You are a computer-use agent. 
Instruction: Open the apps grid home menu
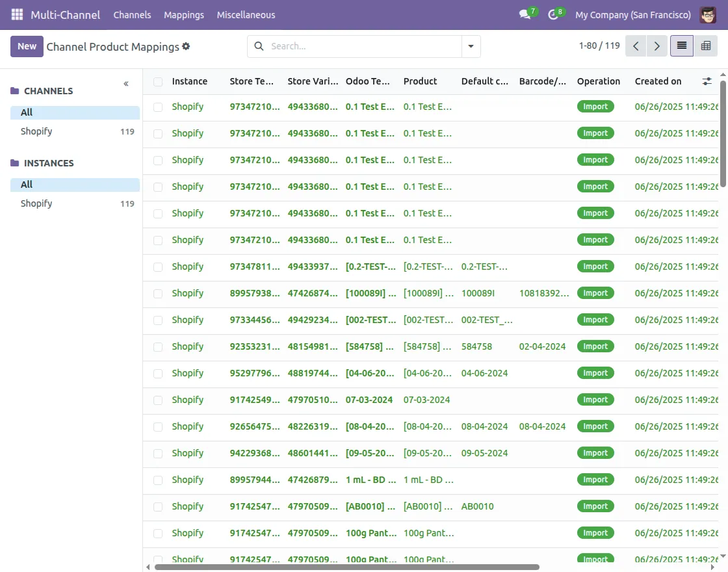coord(17,14)
